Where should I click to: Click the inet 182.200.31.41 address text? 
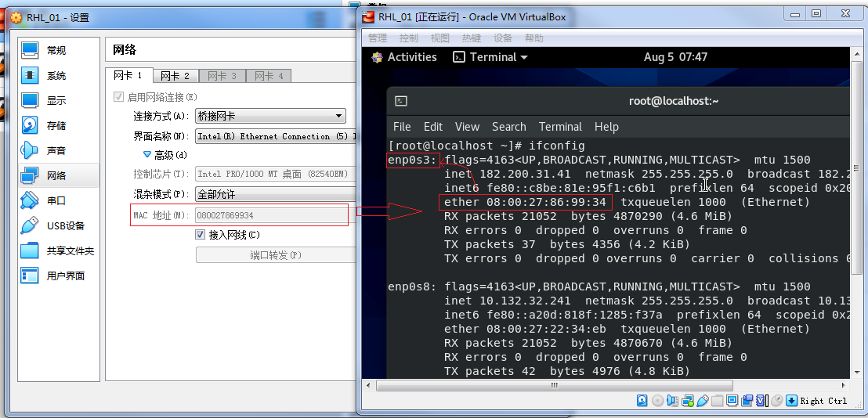pyautogui.click(x=507, y=174)
